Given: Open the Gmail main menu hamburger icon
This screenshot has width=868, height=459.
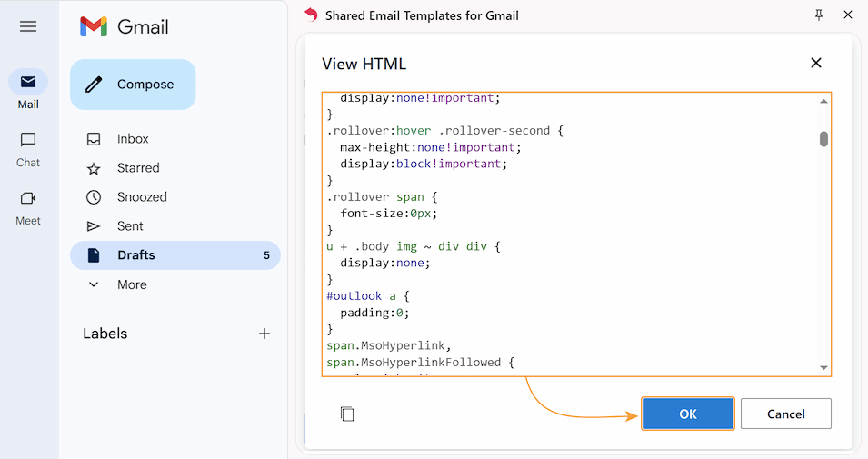Looking at the screenshot, I should (x=28, y=26).
